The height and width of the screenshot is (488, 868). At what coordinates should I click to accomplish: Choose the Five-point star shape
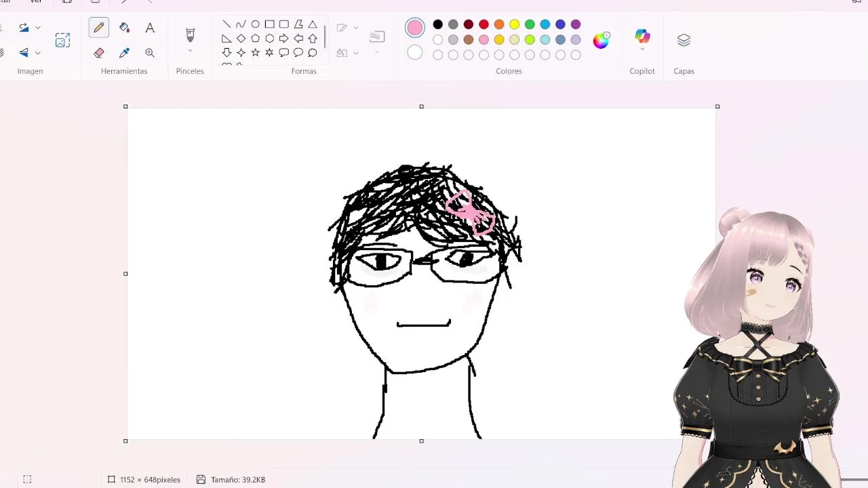tap(255, 53)
